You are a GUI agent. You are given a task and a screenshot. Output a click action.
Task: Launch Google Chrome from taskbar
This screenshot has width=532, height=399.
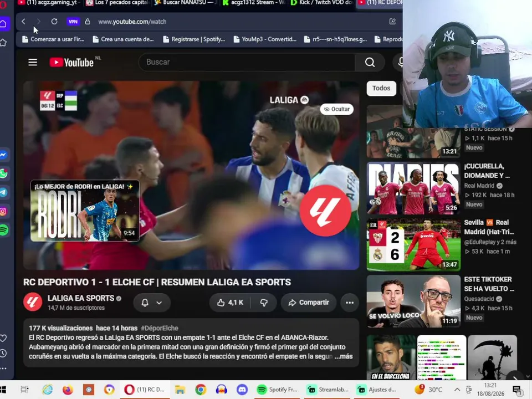tap(201, 390)
